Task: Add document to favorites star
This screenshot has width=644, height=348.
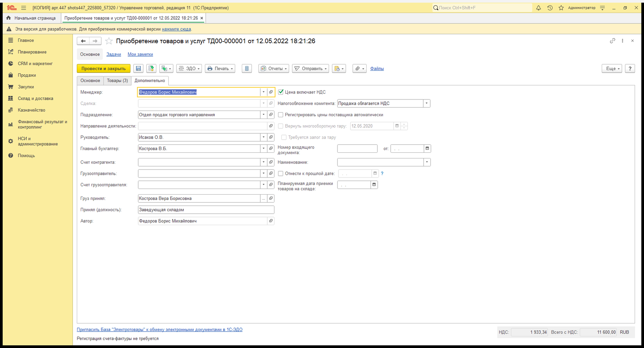Action: (109, 41)
